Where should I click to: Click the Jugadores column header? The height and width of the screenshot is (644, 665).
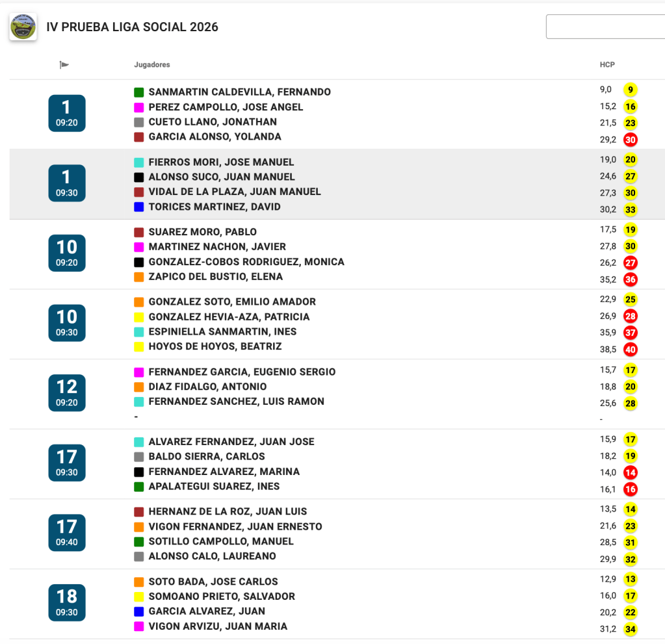[x=152, y=65]
